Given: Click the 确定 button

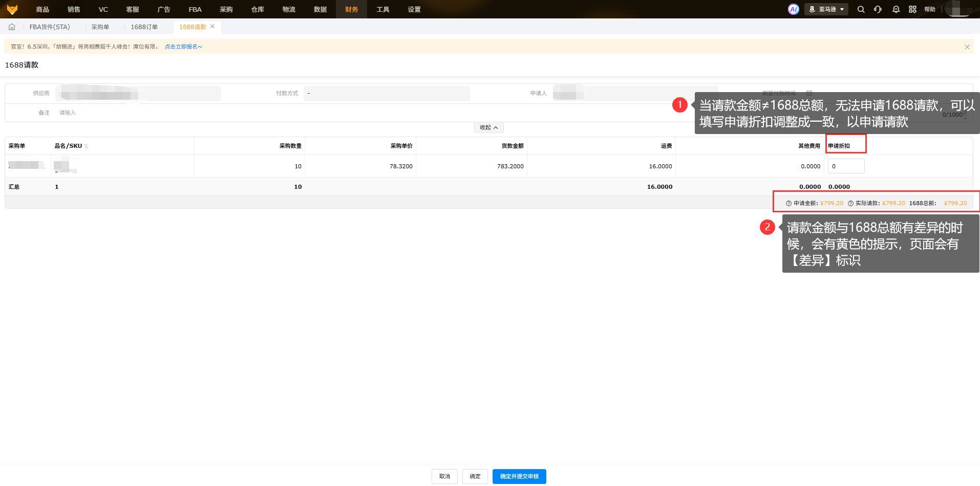Looking at the screenshot, I should pos(475,476).
